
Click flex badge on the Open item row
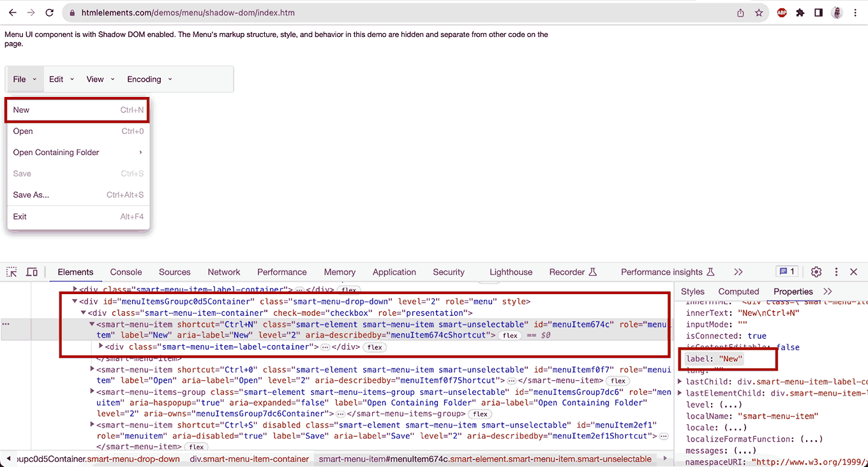pos(618,381)
